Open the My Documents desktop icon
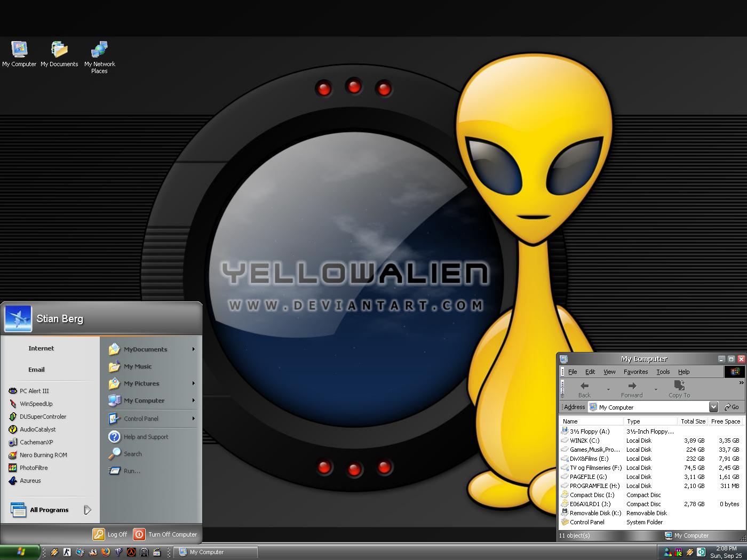The image size is (747, 560). click(59, 54)
